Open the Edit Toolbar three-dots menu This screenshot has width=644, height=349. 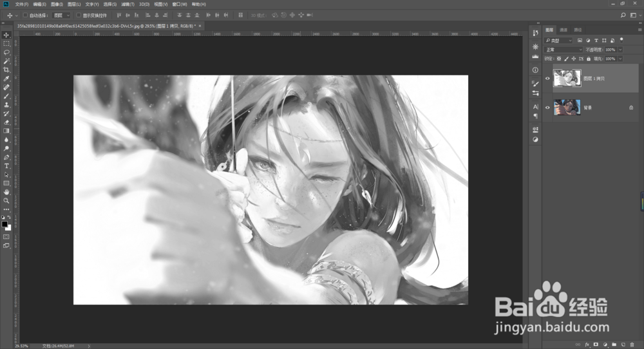pos(6,210)
